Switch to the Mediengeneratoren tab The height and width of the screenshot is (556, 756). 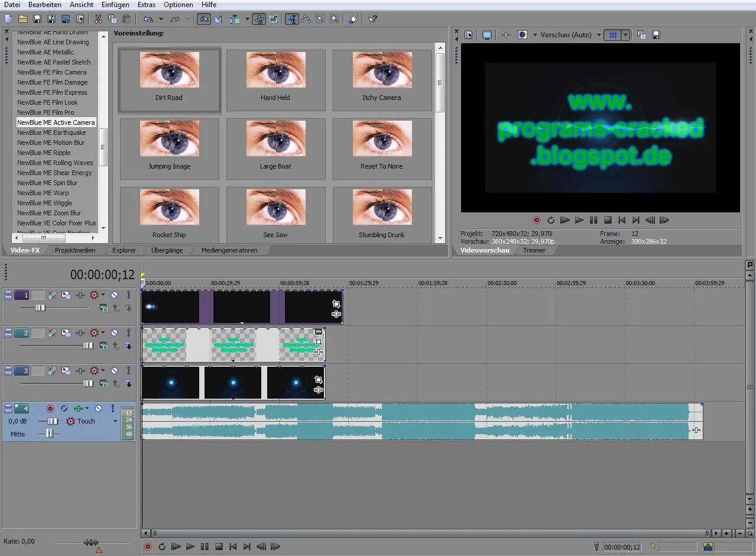click(x=229, y=250)
